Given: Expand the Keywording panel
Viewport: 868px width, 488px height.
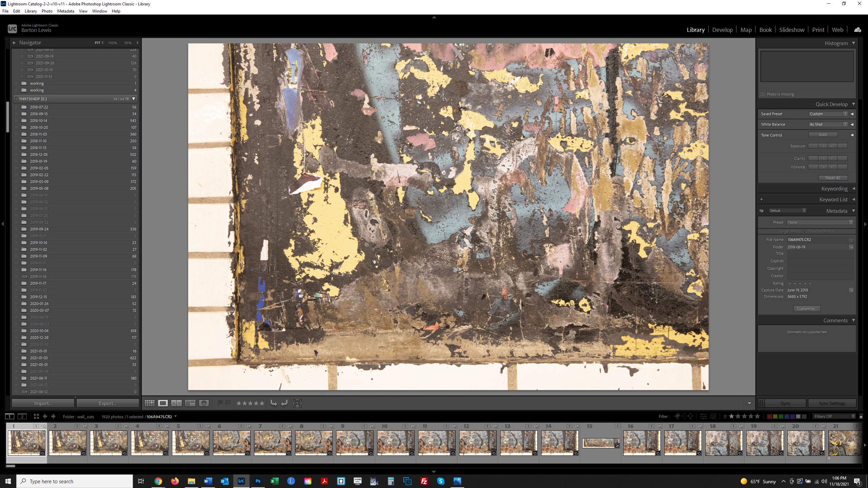Looking at the screenshot, I should point(834,189).
